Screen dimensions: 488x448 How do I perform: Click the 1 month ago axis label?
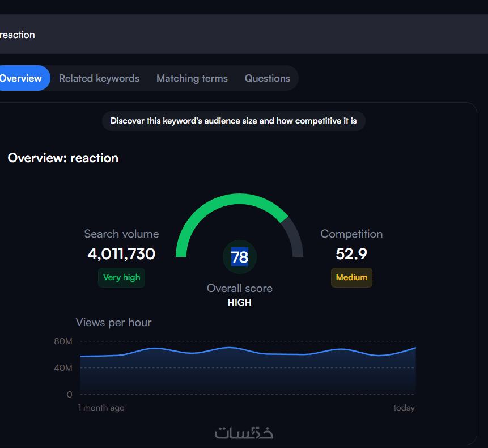(101, 408)
